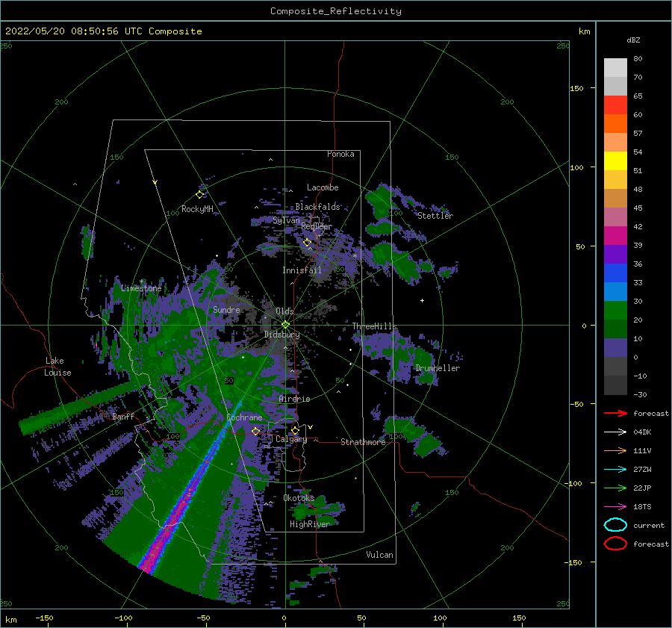
Task: Click the white 04DK arrow icon
Action: pyautogui.click(x=615, y=432)
